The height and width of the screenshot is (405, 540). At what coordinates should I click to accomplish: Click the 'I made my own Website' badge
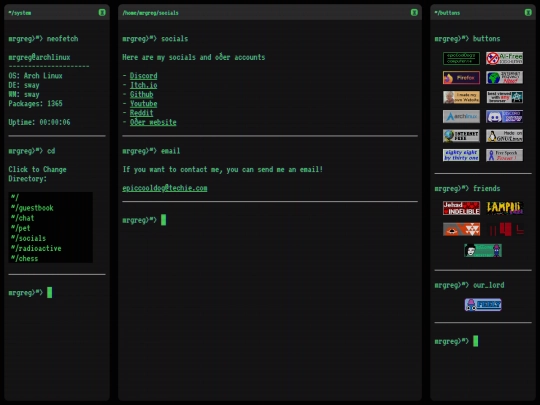click(x=461, y=97)
